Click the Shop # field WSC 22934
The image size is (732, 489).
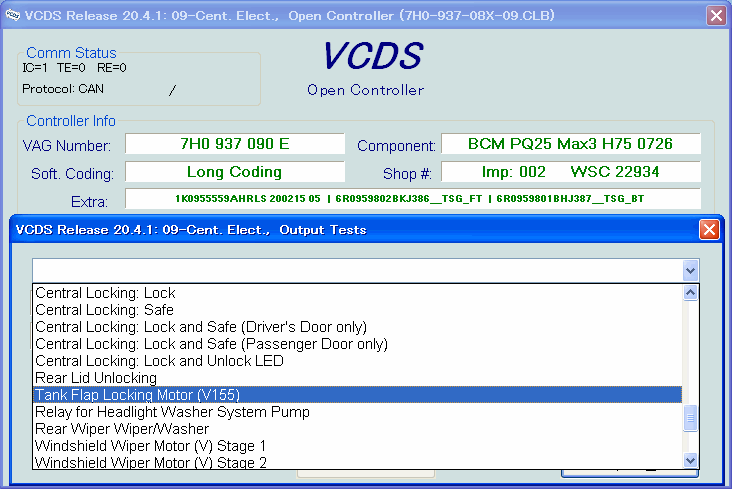pyautogui.click(x=570, y=172)
